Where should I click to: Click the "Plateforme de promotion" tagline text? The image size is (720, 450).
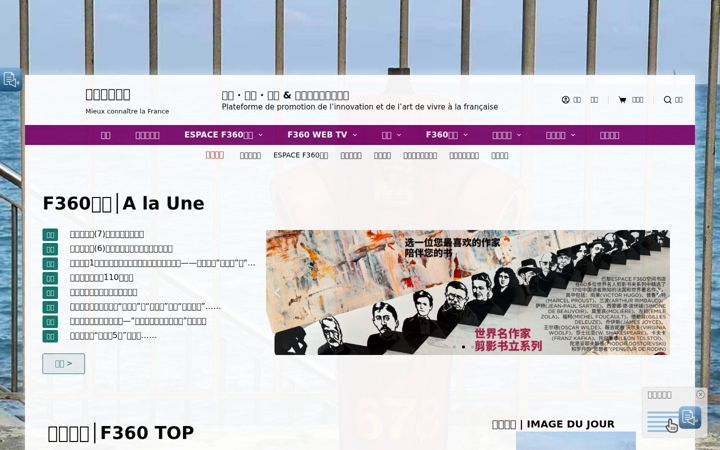(x=360, y=107)
